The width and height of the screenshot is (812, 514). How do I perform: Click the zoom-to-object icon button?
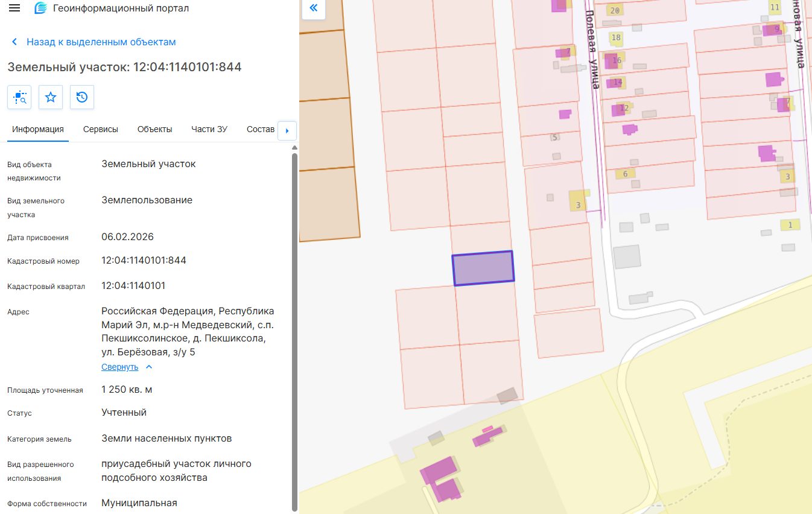click(x=19, y=97)
